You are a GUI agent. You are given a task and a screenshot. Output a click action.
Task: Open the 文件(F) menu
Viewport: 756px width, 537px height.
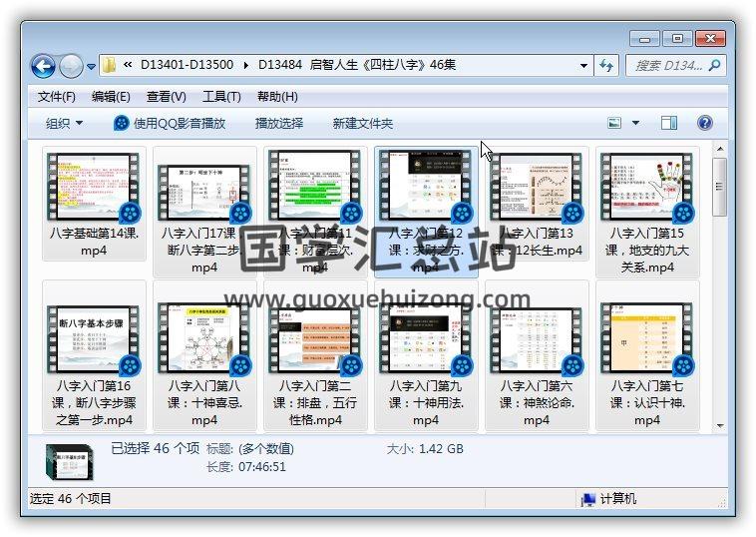coord(57,97)
